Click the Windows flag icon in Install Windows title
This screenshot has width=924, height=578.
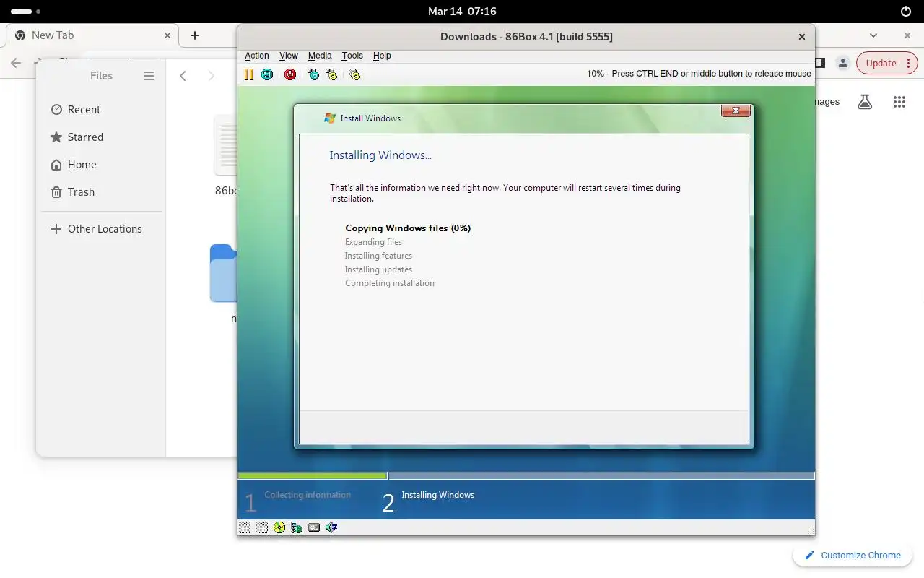coord(330,118)
